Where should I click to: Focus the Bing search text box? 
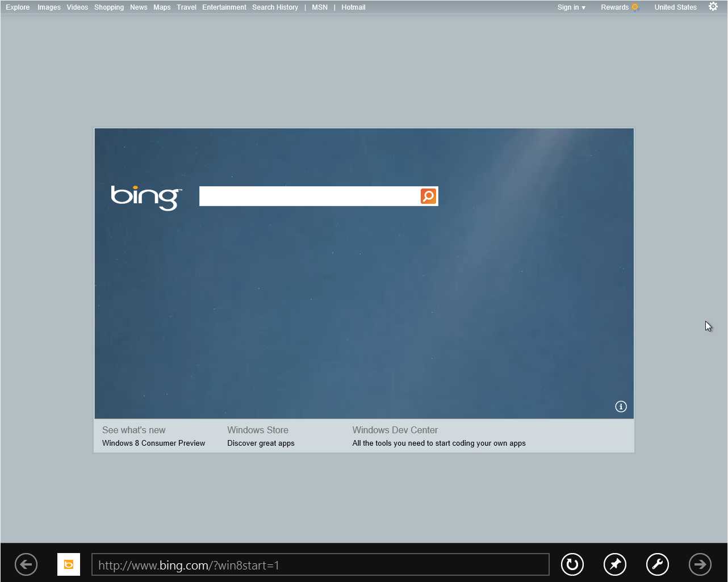[x=309, y=196]
